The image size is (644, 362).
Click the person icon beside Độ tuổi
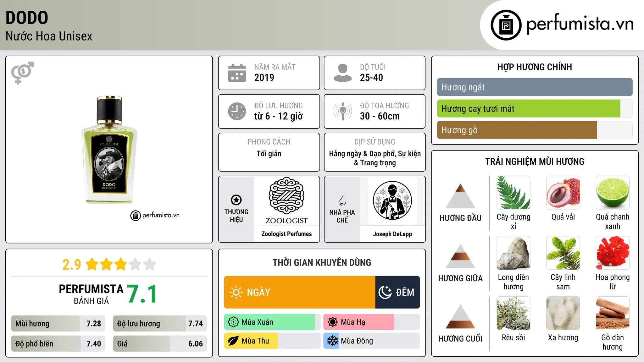(342, 73)
